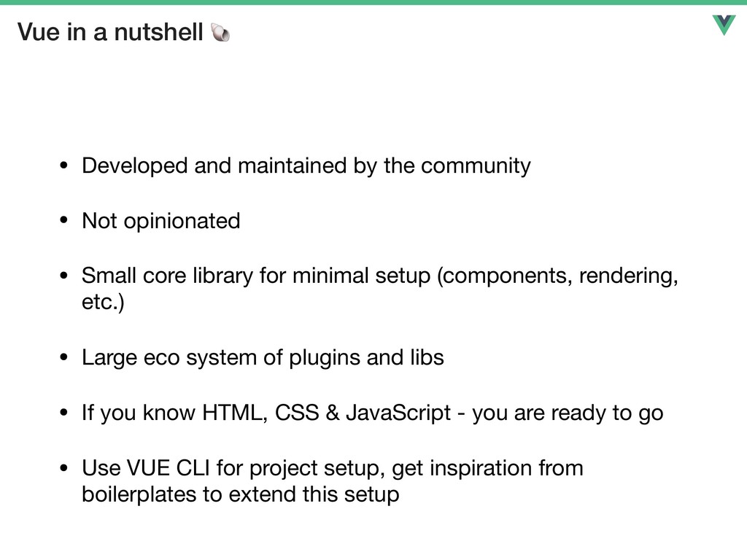This screenshot has width=747, height=560.
Task: Click the 'If you know HTML, CSS' line
Action: click(x=372, y=413)
